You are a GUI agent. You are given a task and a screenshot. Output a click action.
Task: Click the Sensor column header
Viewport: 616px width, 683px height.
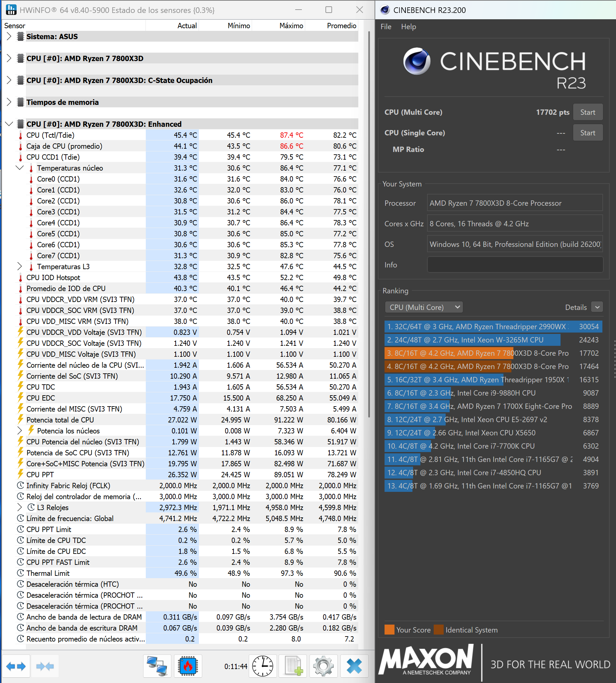pyautogui.click(x=74, y=26)
